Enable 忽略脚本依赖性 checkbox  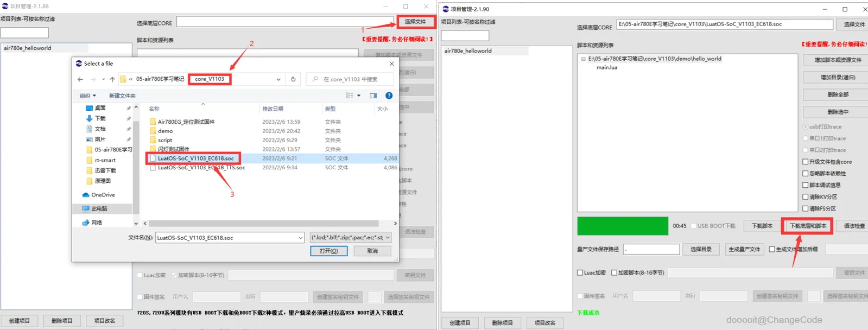click(806, 174)
